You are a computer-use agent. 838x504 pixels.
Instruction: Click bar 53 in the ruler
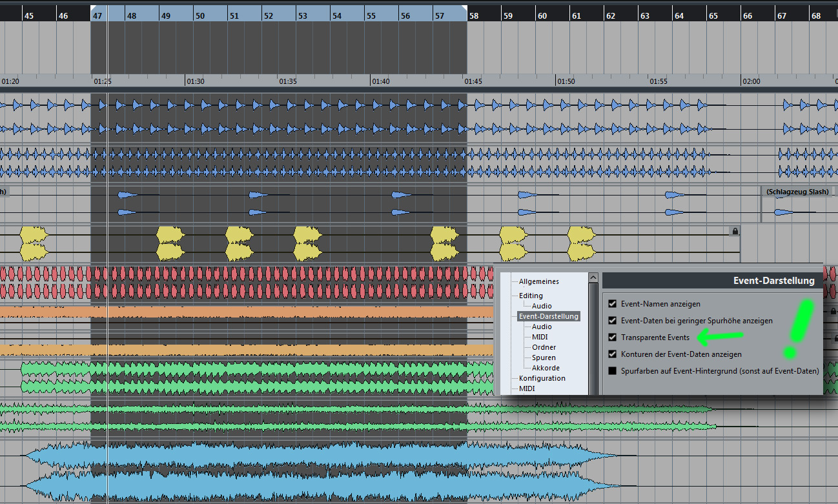click(302, 15)
